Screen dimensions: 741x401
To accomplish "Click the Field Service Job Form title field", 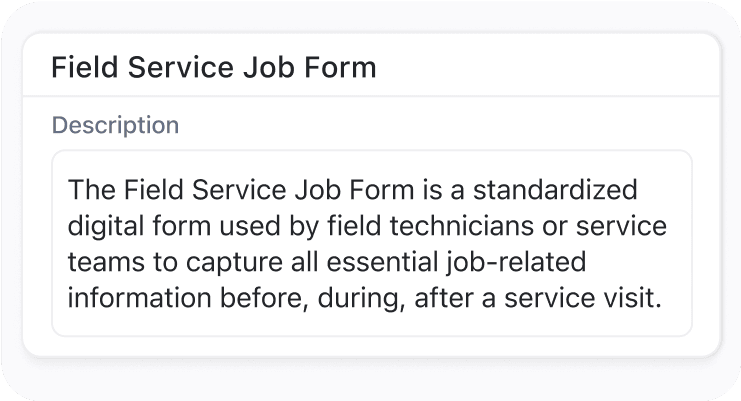I will [370, 67].
